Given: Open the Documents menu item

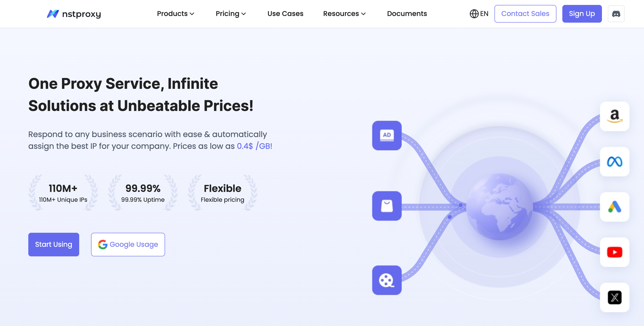Looking at the screenshot, I should (x=407, y=14).
